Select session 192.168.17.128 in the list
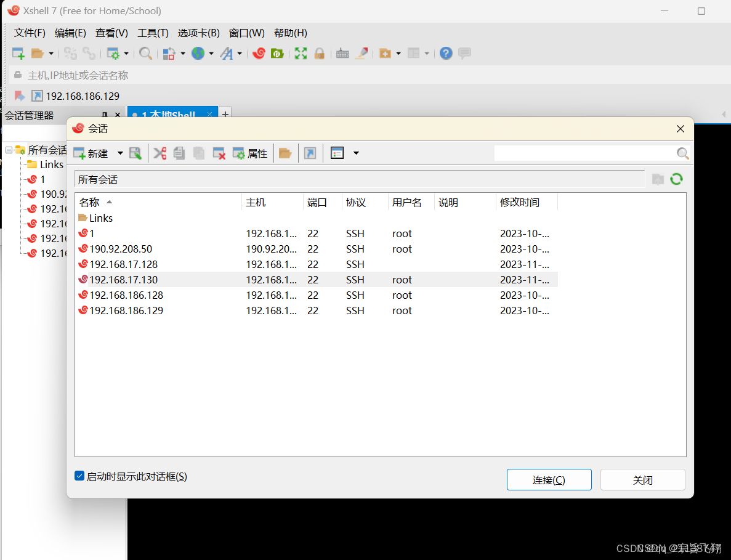This screenshot has height=560, width=731. (x=317, y=264)
